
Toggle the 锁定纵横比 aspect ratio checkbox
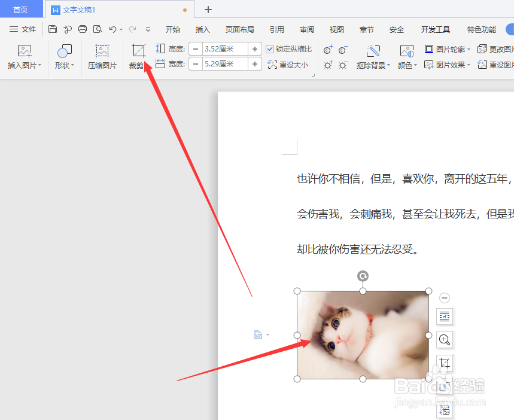click(x=270, y=49)
